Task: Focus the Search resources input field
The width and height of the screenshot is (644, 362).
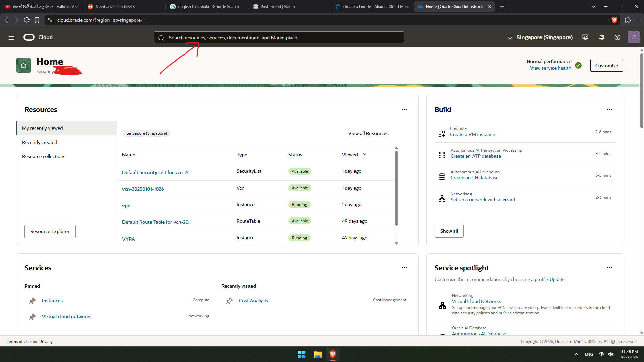Action: coord(279,37)
